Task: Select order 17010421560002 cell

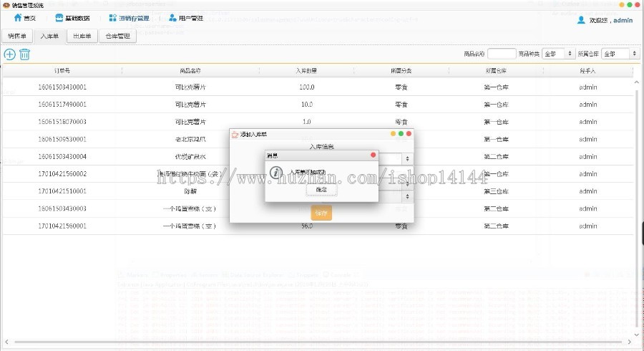Action: (62, 174)
